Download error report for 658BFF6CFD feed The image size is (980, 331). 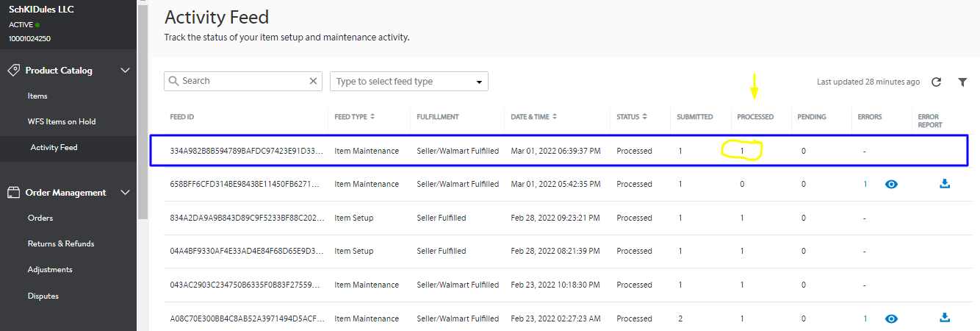click(x=945, y=184)
